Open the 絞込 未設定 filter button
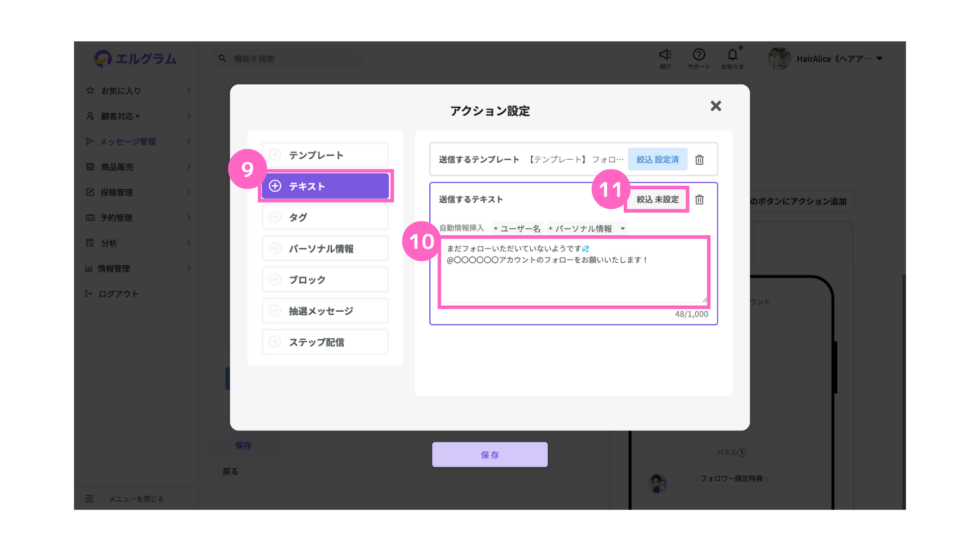 (657, 199)
